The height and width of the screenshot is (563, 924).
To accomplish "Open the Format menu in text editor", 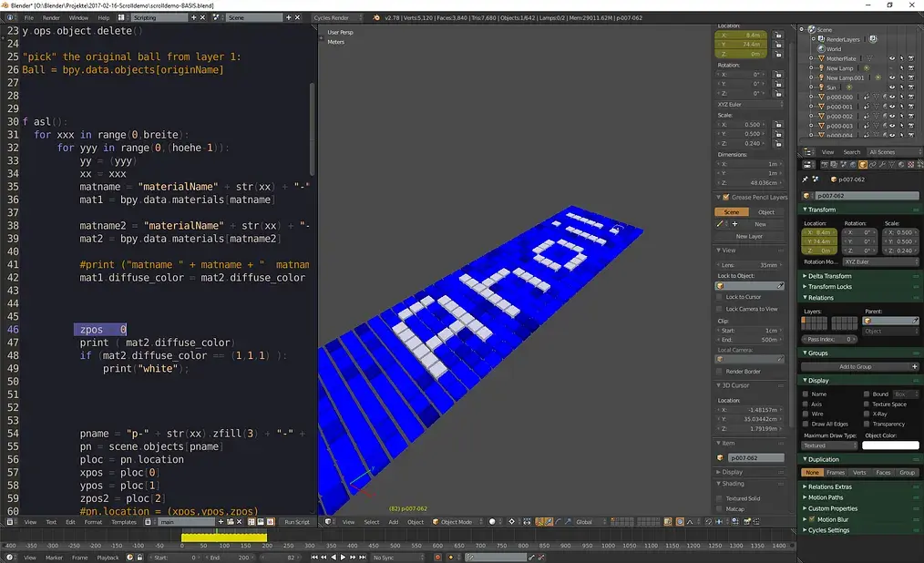I will pyautogui.click(x=93, y=522).
